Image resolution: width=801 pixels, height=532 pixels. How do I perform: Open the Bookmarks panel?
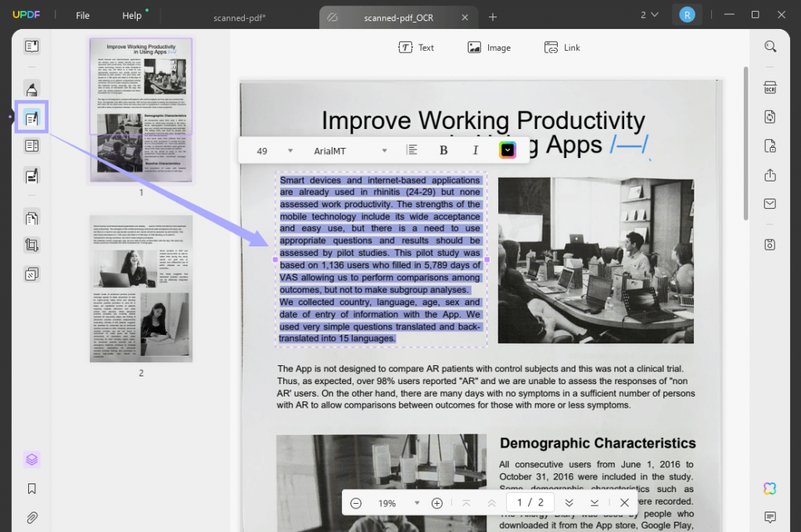32,488
